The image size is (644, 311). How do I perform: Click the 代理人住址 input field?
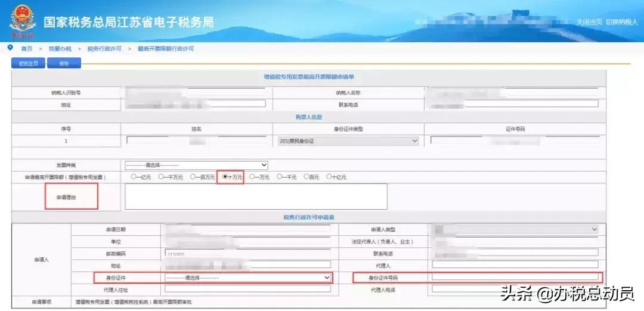pos(247,289)
